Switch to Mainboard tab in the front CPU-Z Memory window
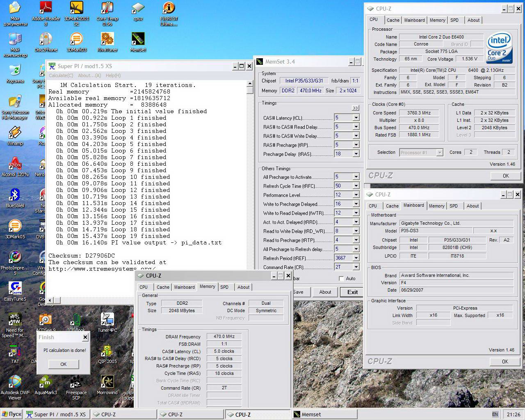The height and width of the screenshot is (420, 525). 185,287
